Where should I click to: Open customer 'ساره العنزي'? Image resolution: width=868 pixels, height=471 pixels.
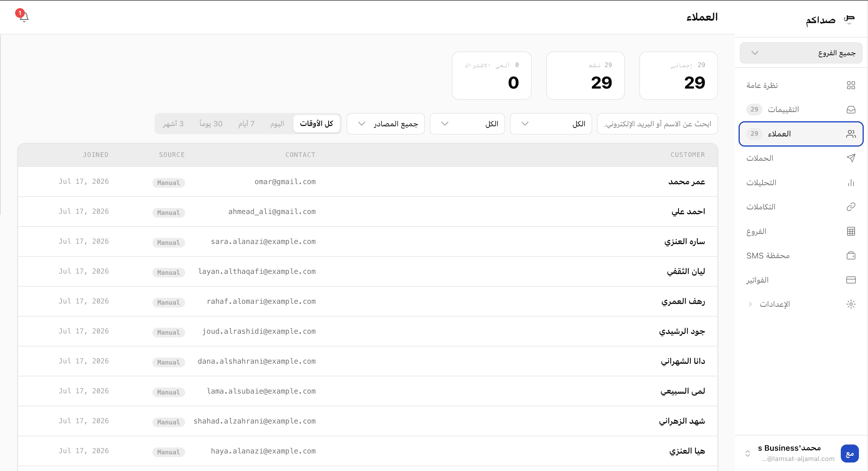click(x=684, y=242)
